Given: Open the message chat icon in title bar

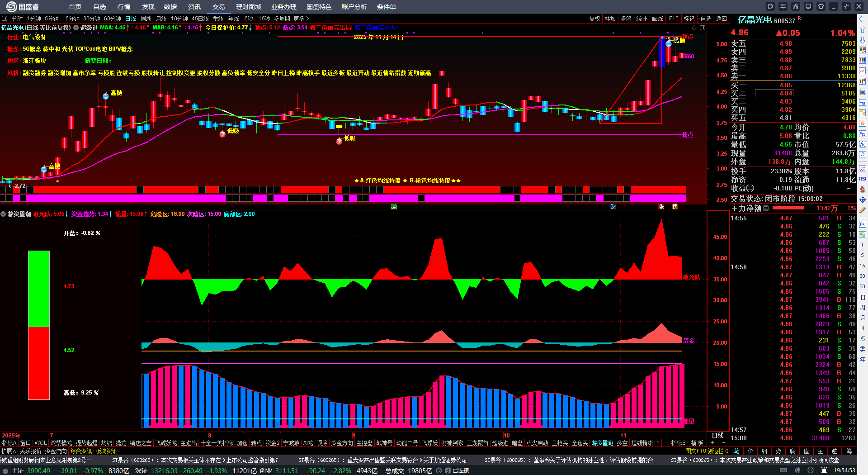Looking at the screenshot, I should tap(770, 6).
